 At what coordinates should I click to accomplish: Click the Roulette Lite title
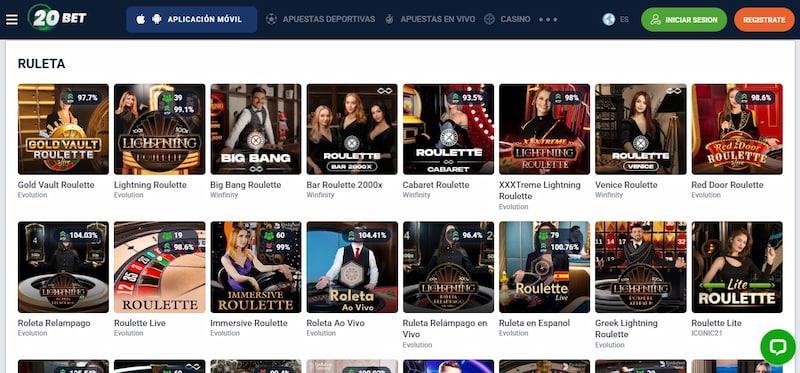coord(717,323)
